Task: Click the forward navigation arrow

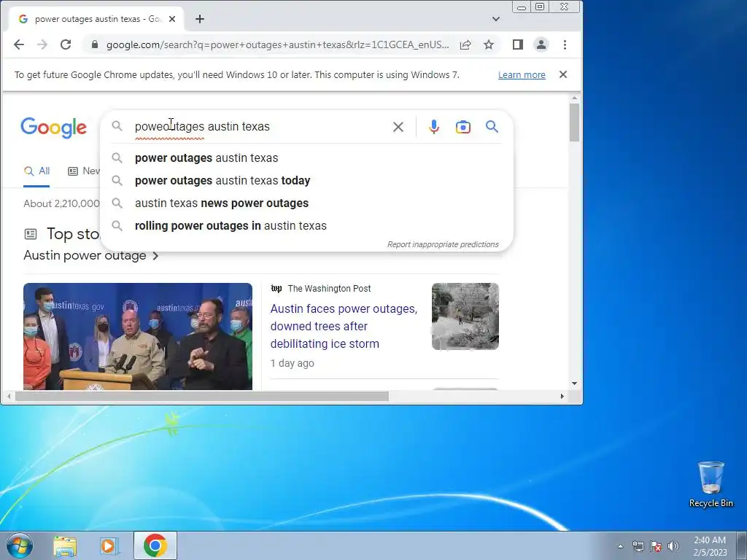Action: click(x=42, y=44)
